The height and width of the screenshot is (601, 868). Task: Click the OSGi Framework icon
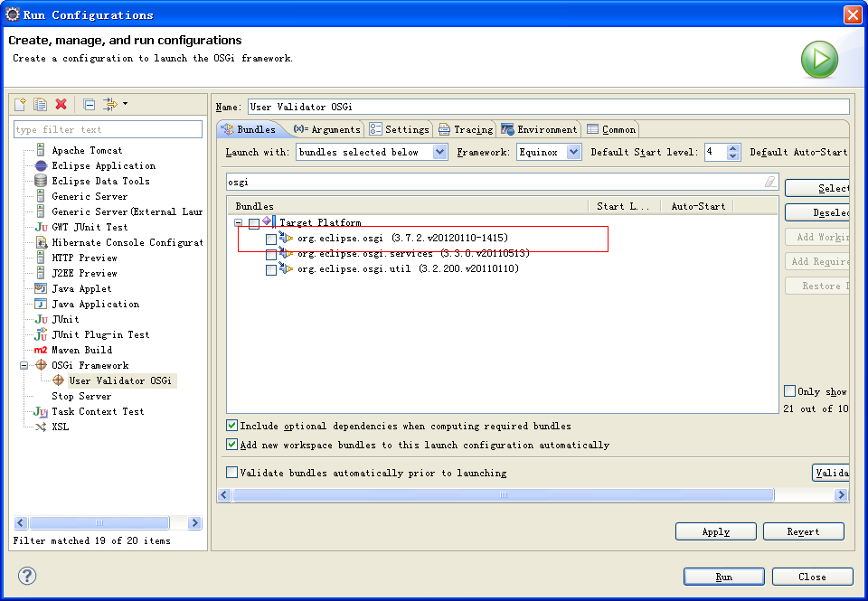(x=41, y=365)
